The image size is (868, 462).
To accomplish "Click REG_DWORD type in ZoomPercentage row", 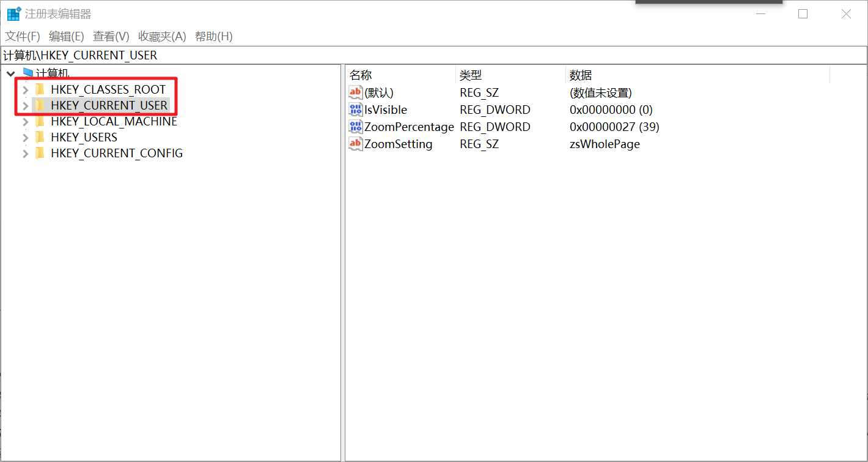I will 495,127.
